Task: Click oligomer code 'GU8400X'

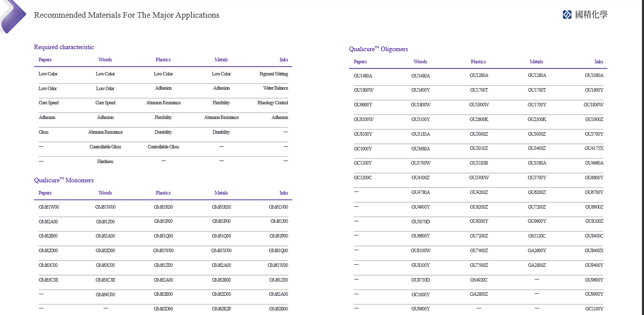Action: (x=594, y=251)
